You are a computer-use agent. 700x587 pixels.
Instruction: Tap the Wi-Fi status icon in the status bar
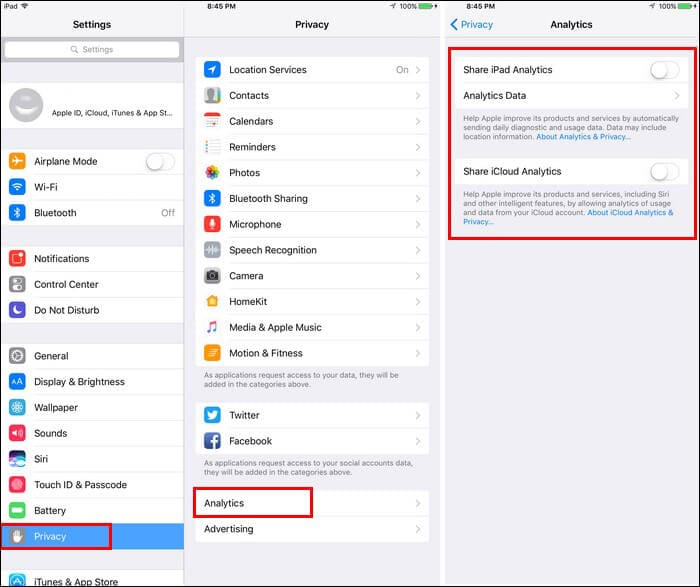point(24,6)
